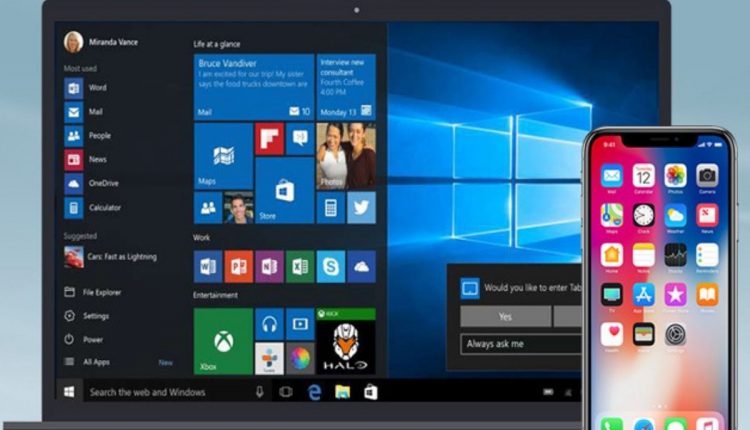
Task: Open the Maps tile
Action: (223, 156)
